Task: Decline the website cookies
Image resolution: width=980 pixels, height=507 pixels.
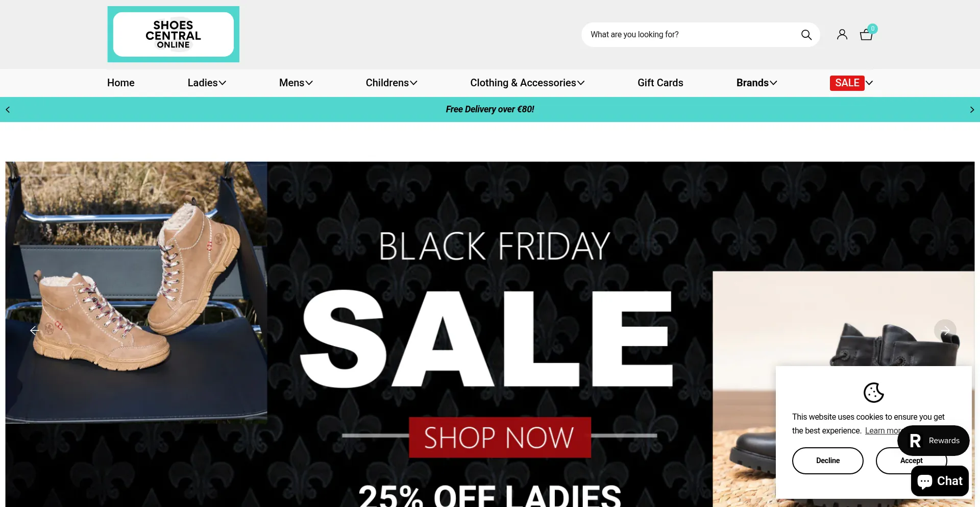Action: pos(827,461)
